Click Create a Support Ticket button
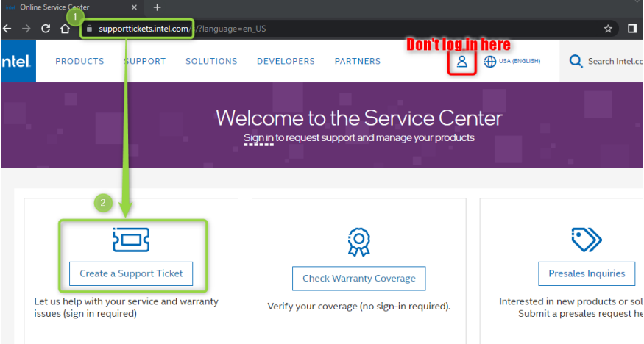This screenshot has height=344, width=644. click(x=131, y=273)
